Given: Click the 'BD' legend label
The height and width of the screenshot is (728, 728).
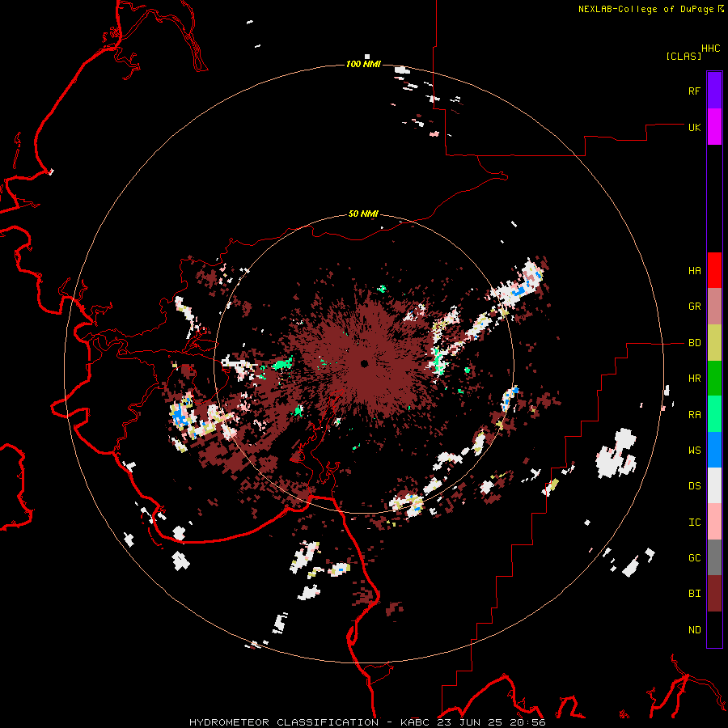Looking at the screenshot, I should [x=694, y=343].
